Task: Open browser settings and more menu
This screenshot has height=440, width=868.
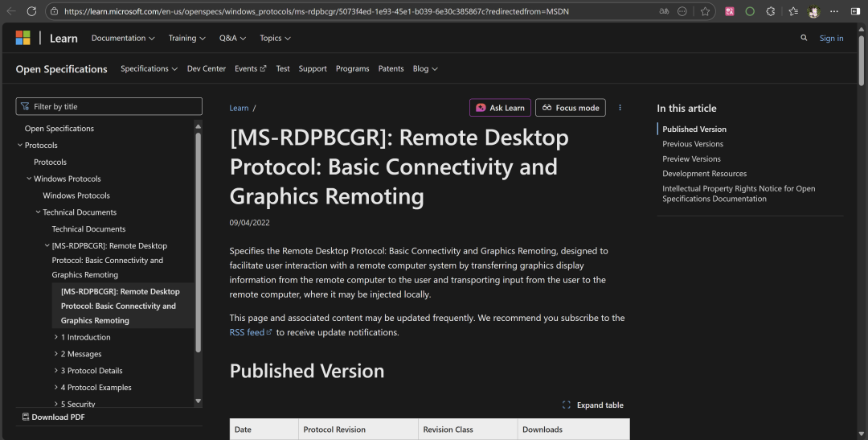Action: (x=834, y=11)
